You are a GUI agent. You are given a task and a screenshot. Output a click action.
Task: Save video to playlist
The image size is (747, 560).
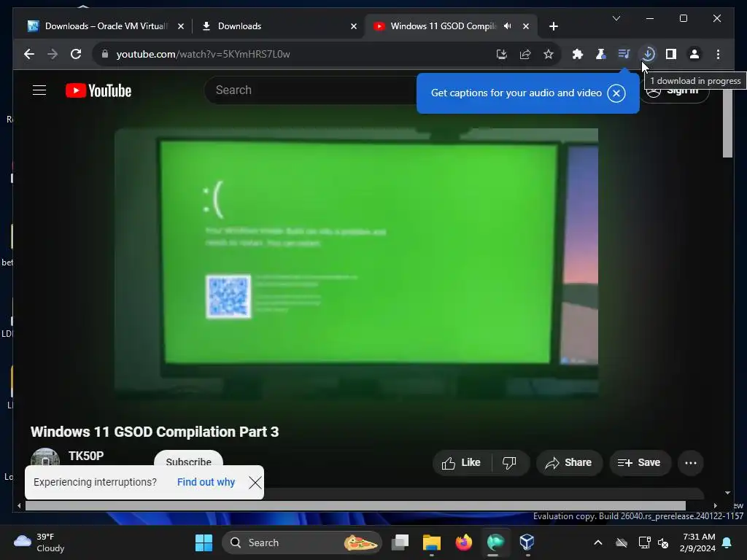[x=640, y=462]
